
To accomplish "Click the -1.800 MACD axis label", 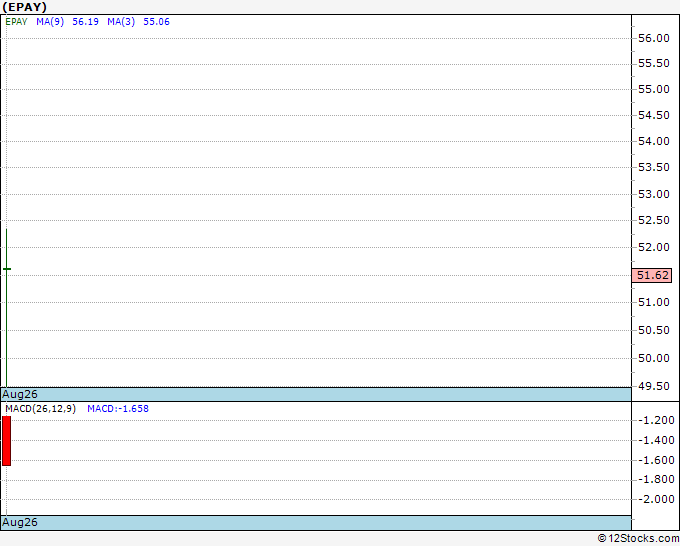I will (656, 479).
